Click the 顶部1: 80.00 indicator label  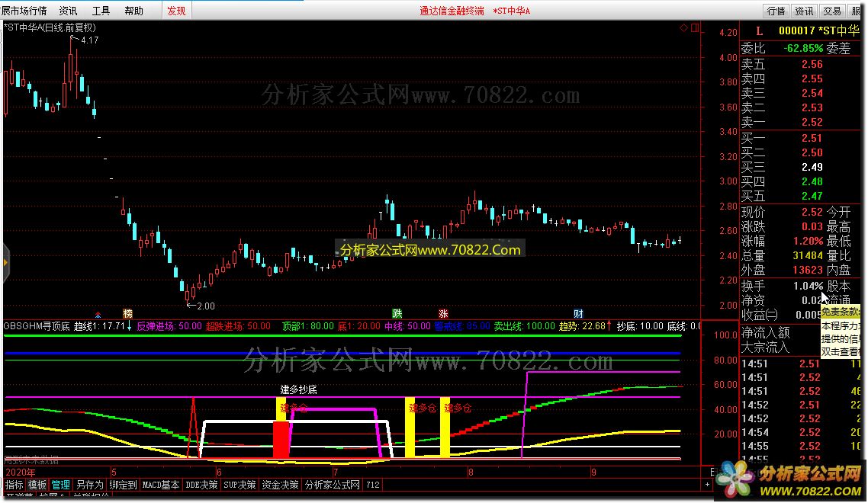point(308,326)
